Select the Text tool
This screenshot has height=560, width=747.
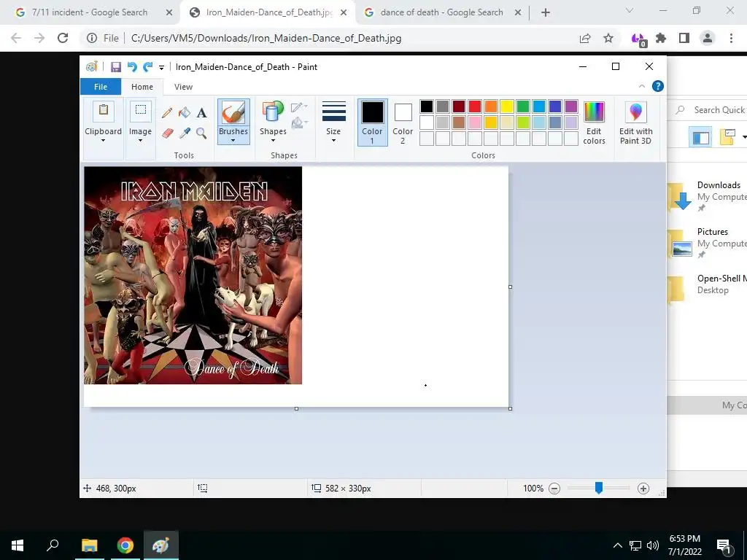point(201,112)
